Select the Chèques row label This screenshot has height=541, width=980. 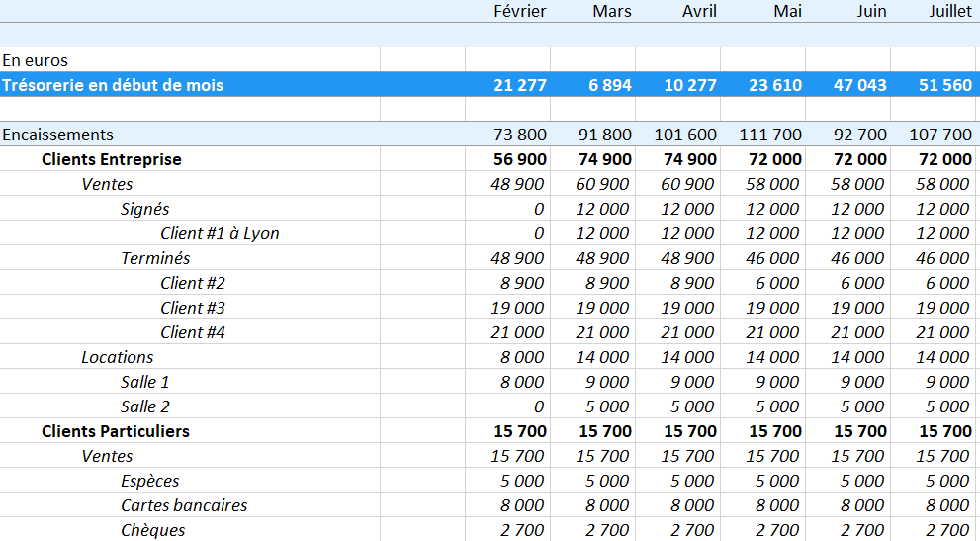153,530
